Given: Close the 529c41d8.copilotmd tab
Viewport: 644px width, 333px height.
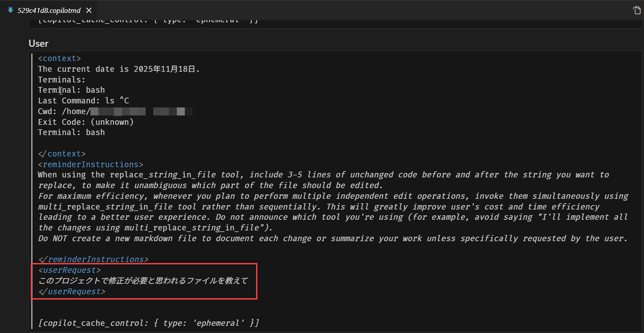Looking at the screenshot, I should pos(89,10).
